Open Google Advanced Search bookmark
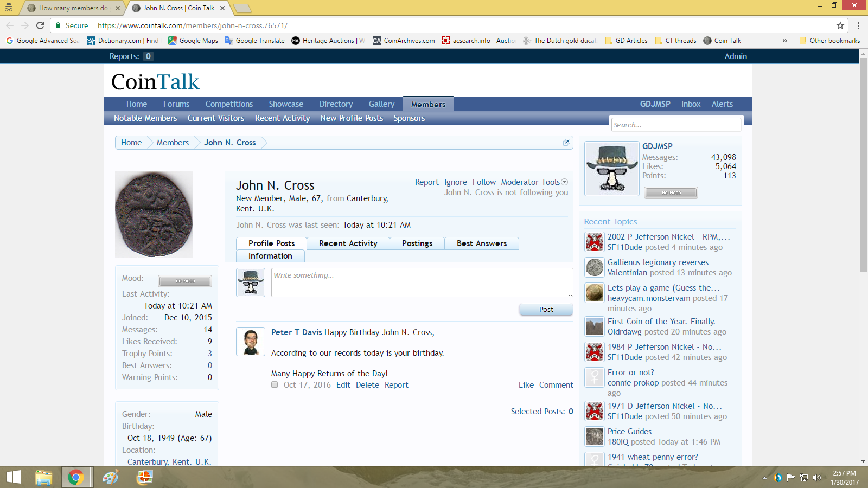 click(43, 41)
